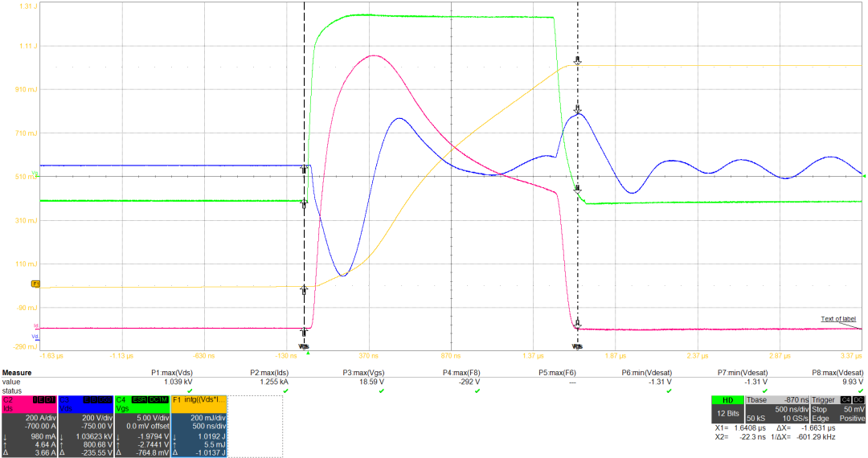Select the P7:min(Vdesat) measurement column

coord(743,373)
